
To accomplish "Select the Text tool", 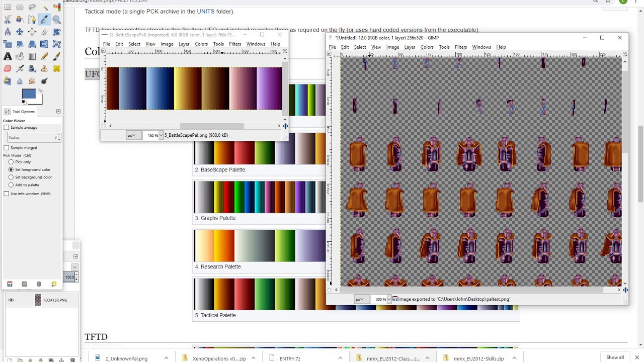I will point(8,56).
